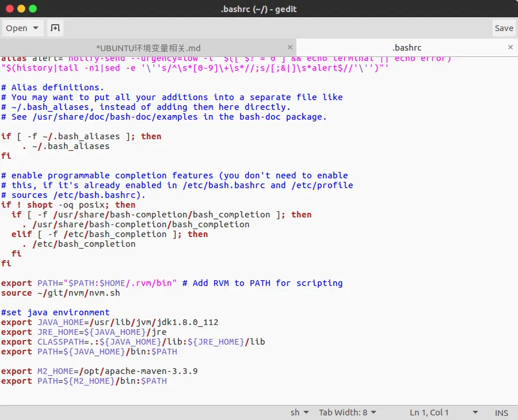Open the Ln 1, Col 1 position dropdown
The height and width of the screenshot is (420, 518).
(444, 413)
